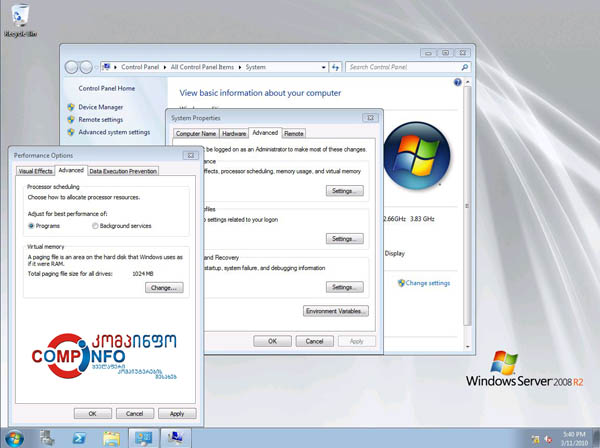600x448 pixels.
Task: Open Advanced system settings link
Action: [114, 132]
